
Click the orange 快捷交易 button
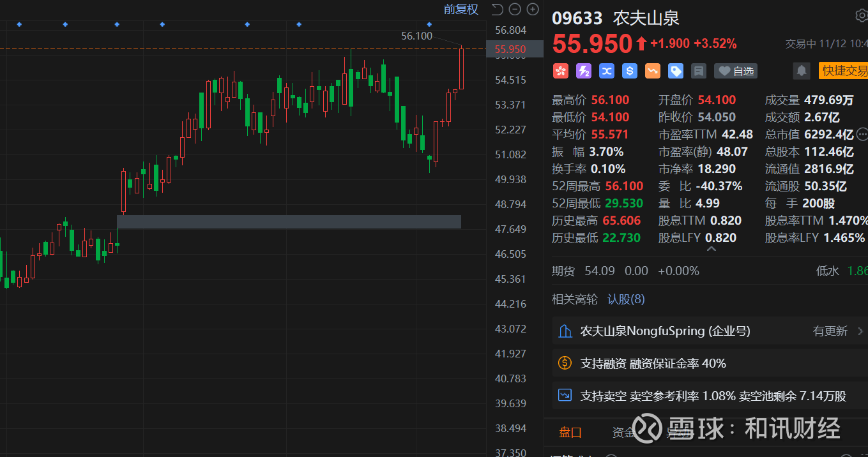[843, 71]
